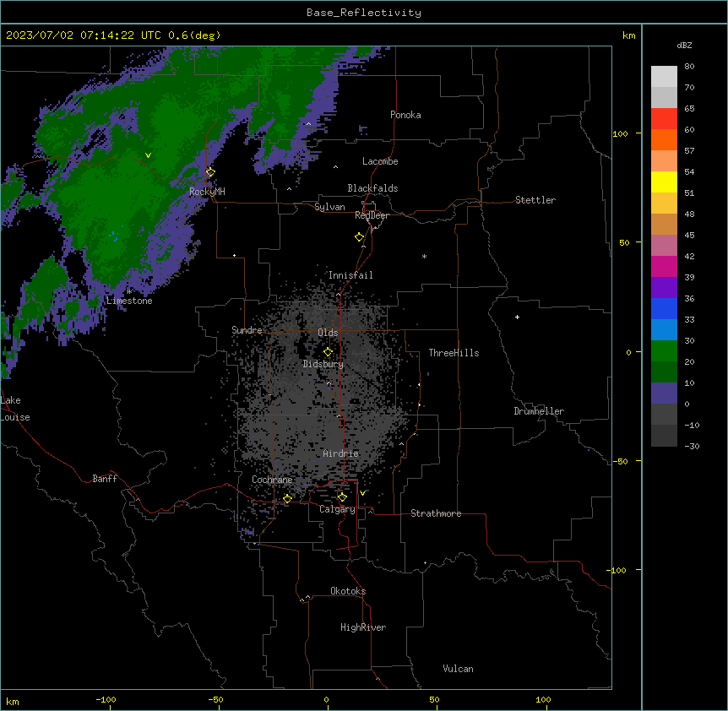728x711 pixels.
Task: Select the blue 33-36 dBZ color swatch
Action: coord(664,308)
